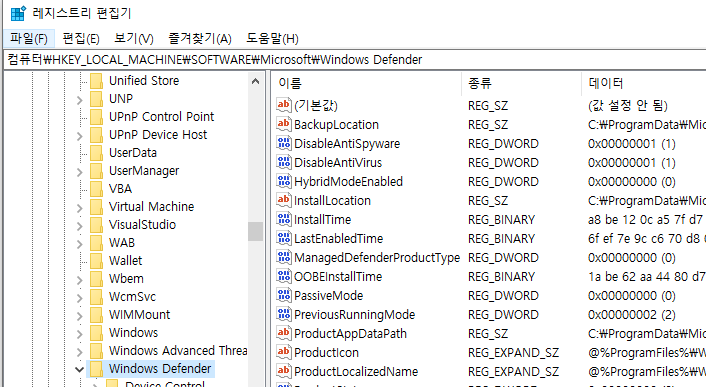Click the Wallet tree item label
The height and width of the screenshot is (387, 706).
click(125, 261)
